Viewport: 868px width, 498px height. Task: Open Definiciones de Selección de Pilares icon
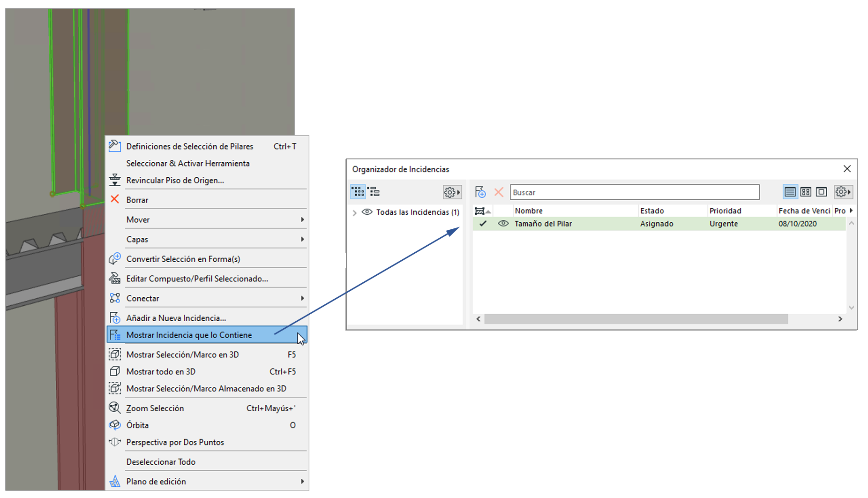coord(115,146)
